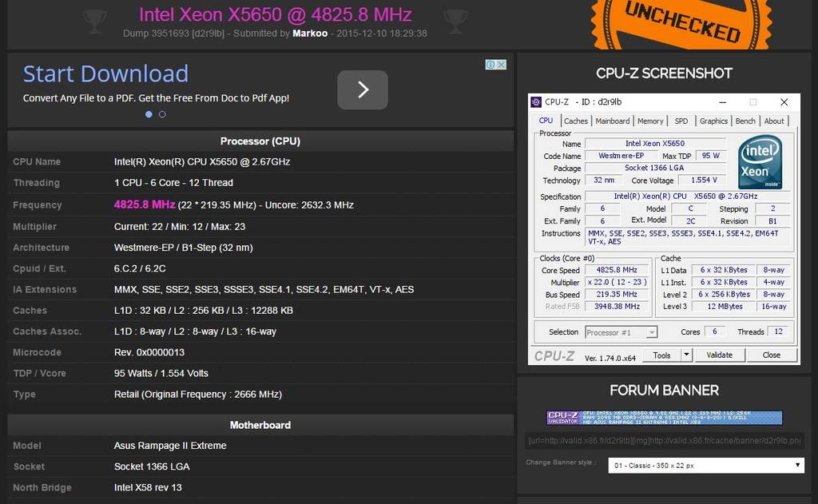Screen dimensions: 818x504
Task: Click the Tools button in CPU-Z
Action: click(x=661, y=355)
